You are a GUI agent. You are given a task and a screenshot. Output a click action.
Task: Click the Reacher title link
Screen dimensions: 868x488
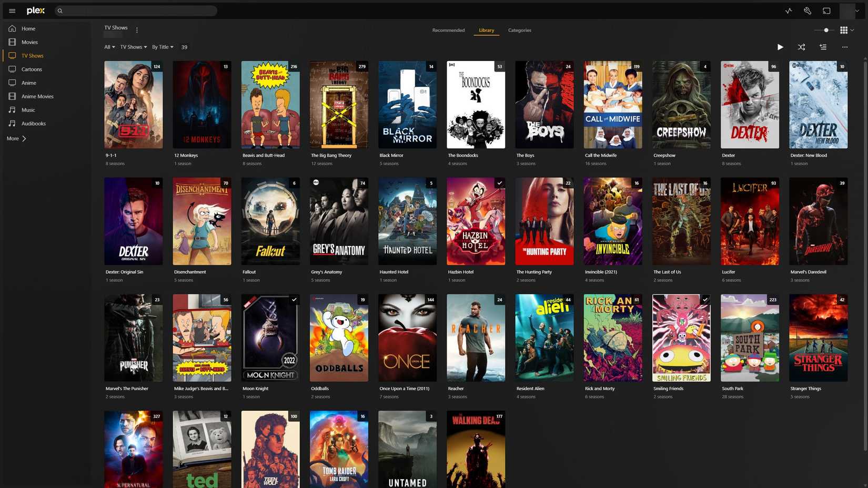coord(456,389)
